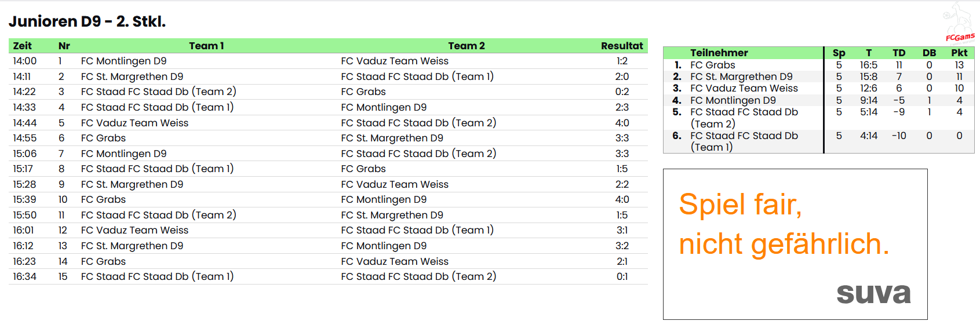Select the 14:44 kickoff time of match 5

coord(25,123)
